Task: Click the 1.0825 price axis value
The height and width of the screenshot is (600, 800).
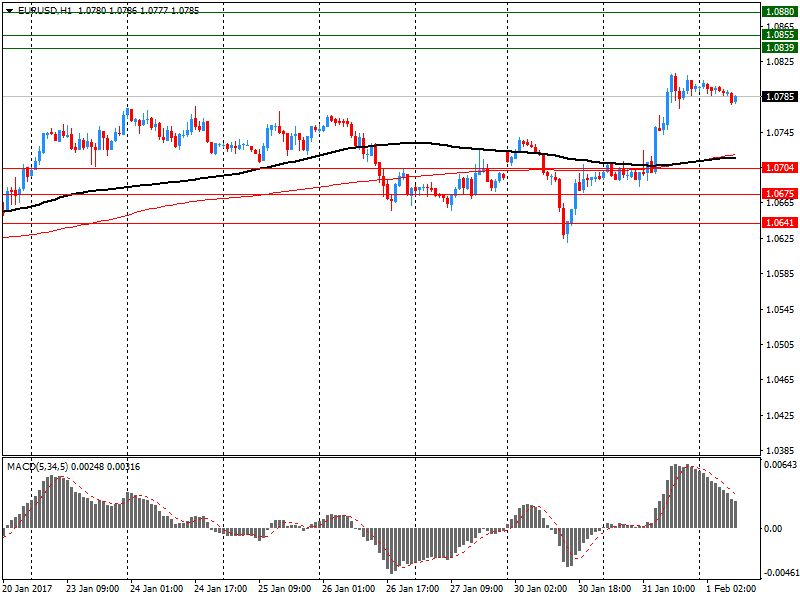Action: click(x=780, y=62)
